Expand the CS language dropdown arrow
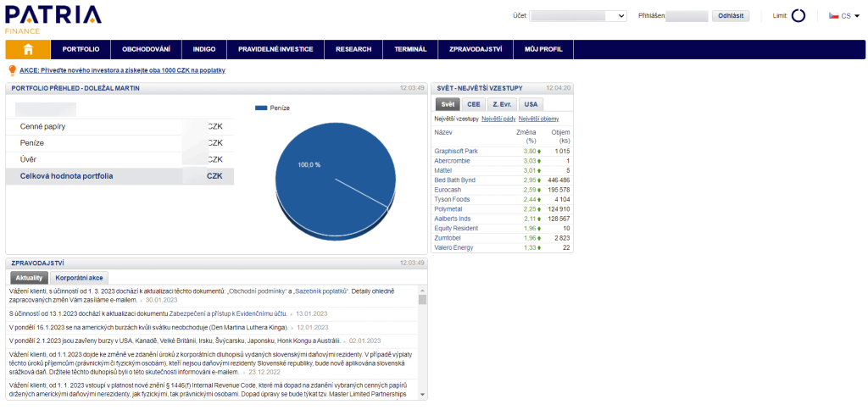The image size is (868, 410). [x=857, y=16]
